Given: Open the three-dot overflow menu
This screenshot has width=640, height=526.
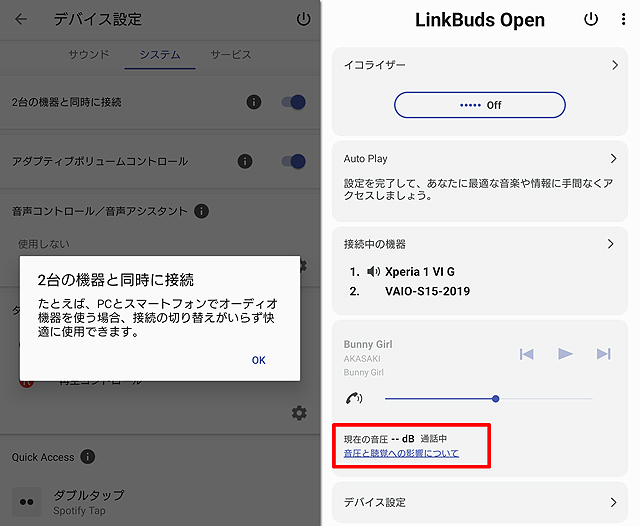Looking at the screenshot, I should (x=623, y=19).
